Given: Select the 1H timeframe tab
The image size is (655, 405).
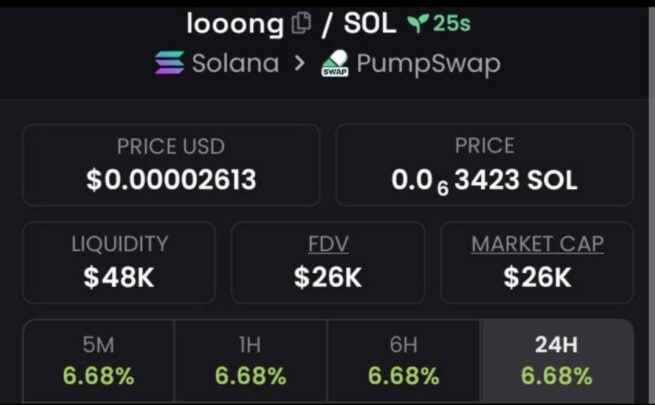Looking at the screenshot, I should 251,361.
